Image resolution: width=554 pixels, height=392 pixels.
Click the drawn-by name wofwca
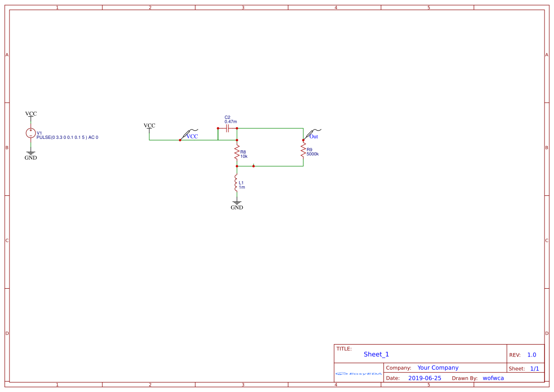click(493, 378)
